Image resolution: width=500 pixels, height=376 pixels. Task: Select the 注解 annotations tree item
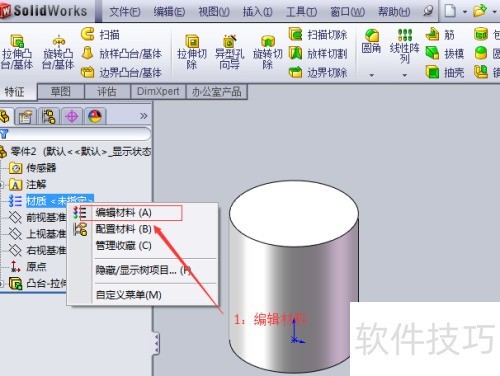(x=28, y=184)
